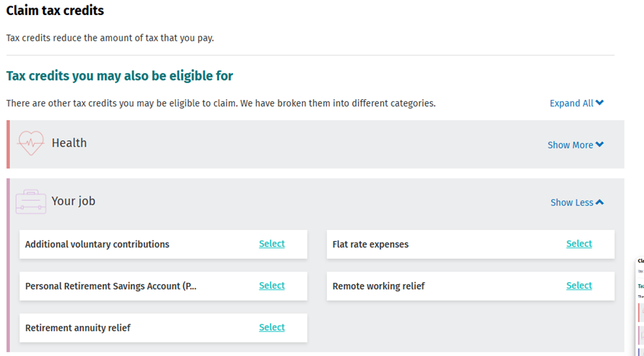Select Personal Retirement Savings Account credit
Image resolution: width=644 pixels, height=356 pixels.
pyautogui.click(x=271, y=285)
